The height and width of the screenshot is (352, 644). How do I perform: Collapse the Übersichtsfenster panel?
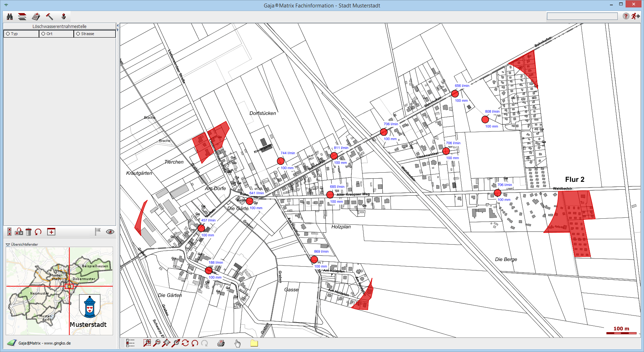click(x=8, y=244)
